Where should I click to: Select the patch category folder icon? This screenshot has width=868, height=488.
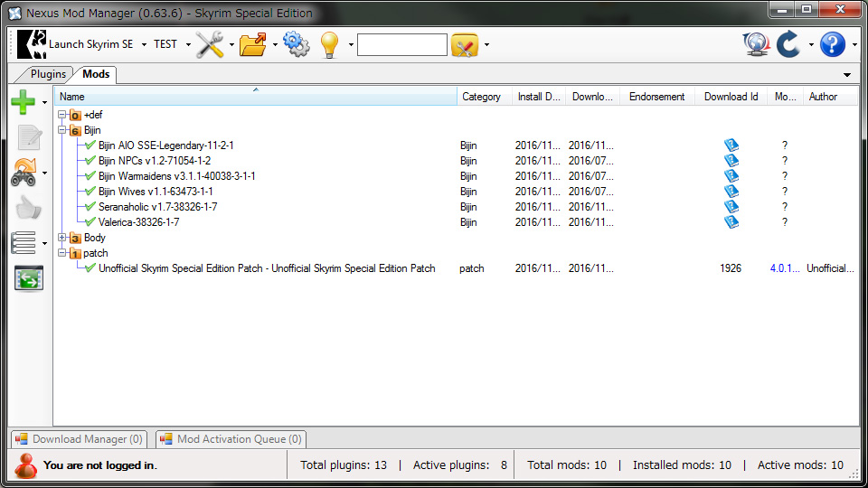[x=75, y=253]
